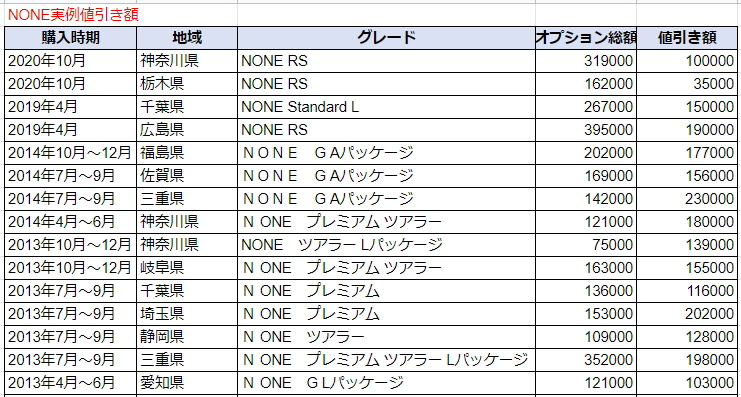This screenshot has height=397, width=741.
Task: Select the 購入時期 header cell
Action: (71, 38)
